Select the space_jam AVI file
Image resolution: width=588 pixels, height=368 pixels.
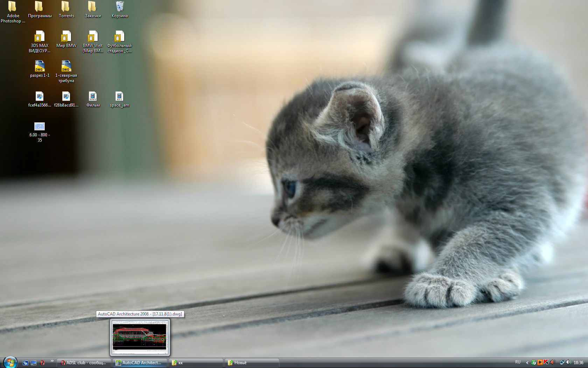coord(119,97)
